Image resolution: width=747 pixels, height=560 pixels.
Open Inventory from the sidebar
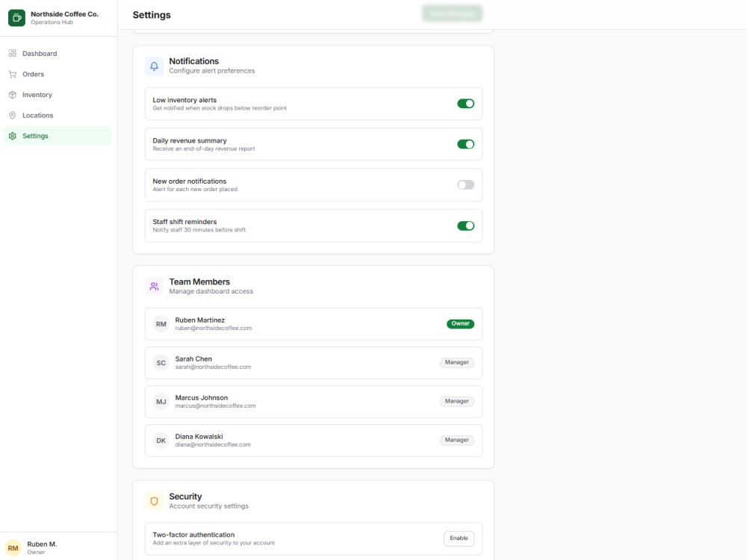[x=58, y=95]
